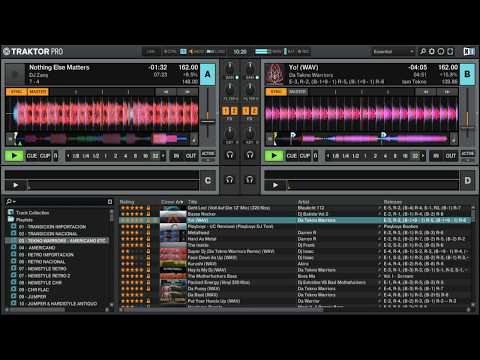Start playback on Deck B
The width and height of the screenshot is (480, 360).
click(x=274, y=156)
